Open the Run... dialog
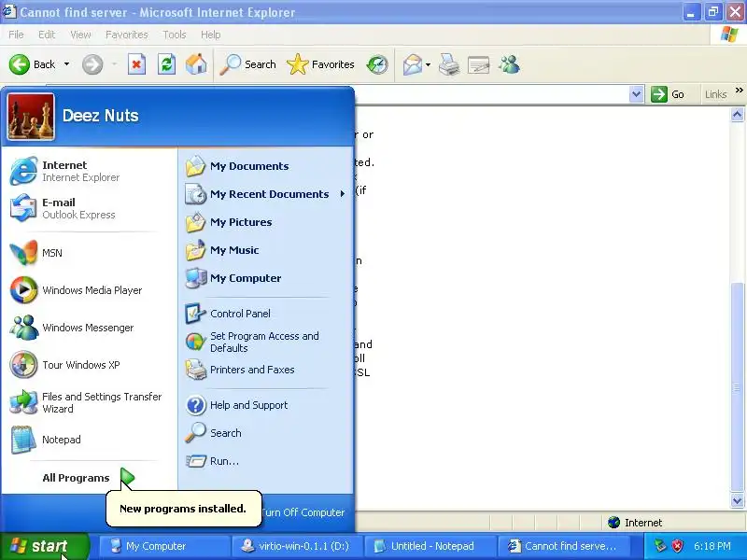 [x=265, y=461]
